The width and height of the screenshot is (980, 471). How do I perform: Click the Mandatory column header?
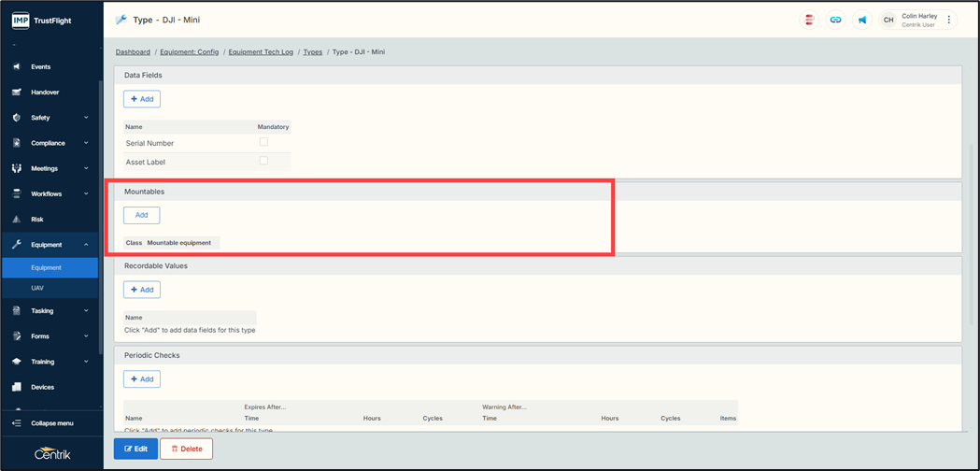click(273, 127)
